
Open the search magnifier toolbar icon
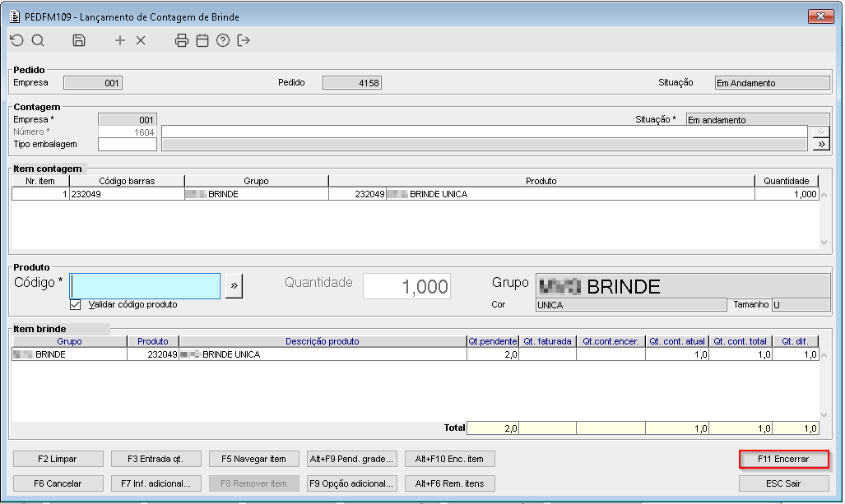point(38,40)
